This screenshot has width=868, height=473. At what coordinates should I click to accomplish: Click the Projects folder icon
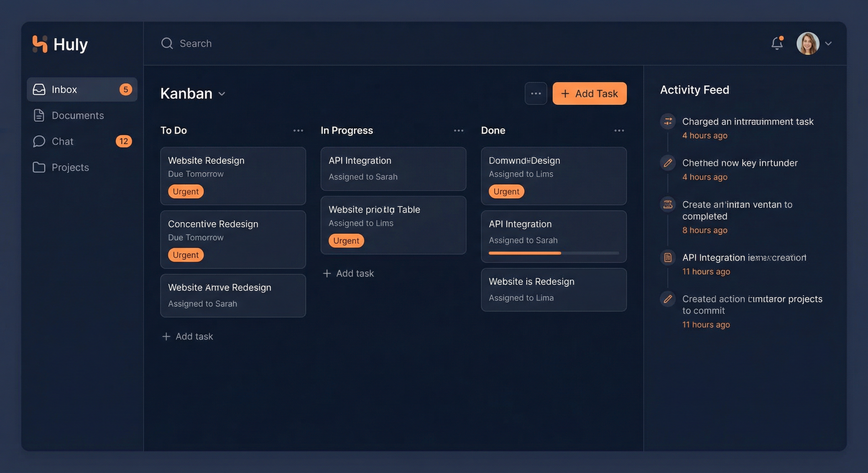(39, 167)
